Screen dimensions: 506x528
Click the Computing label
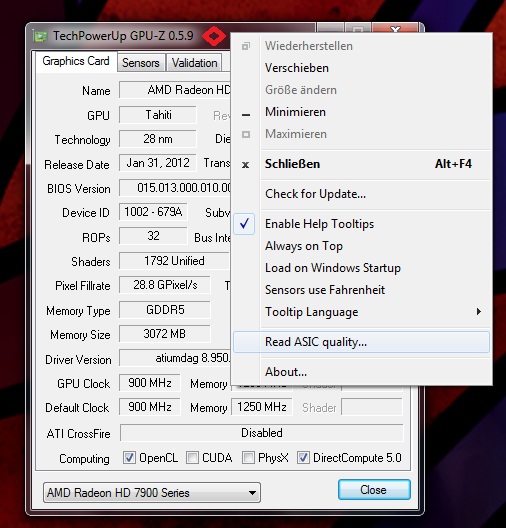[x=85, y=459]
